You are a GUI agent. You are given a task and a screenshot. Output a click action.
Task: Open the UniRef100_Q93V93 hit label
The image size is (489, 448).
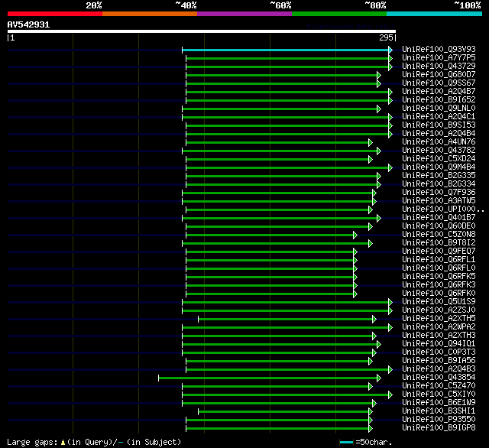point(439,49)
